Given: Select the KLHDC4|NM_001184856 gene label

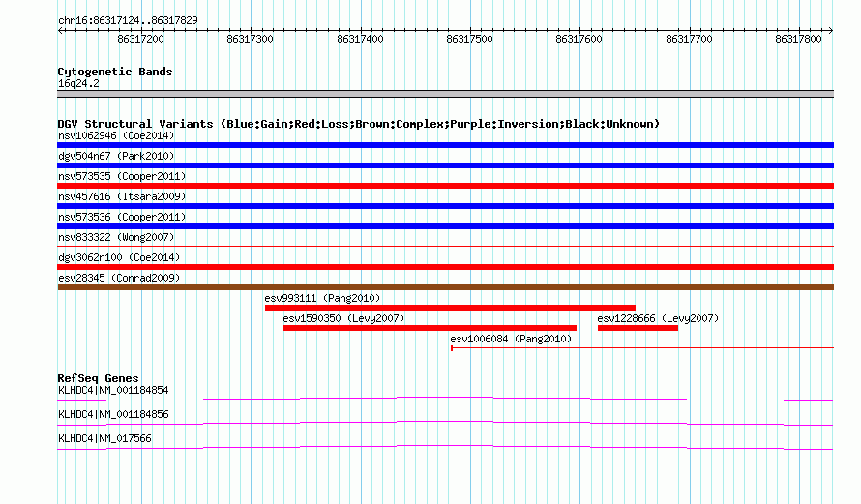Looking at the screenshot, I should [113, 414].
